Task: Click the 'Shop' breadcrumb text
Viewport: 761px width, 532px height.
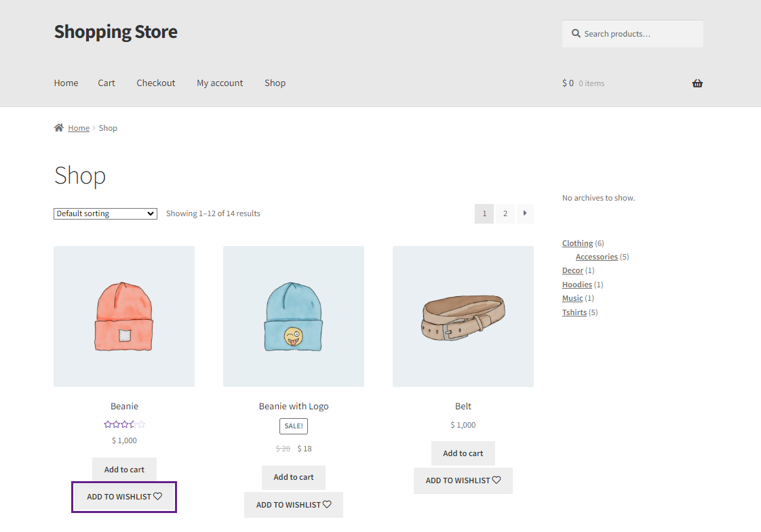Action: (108, 128)
